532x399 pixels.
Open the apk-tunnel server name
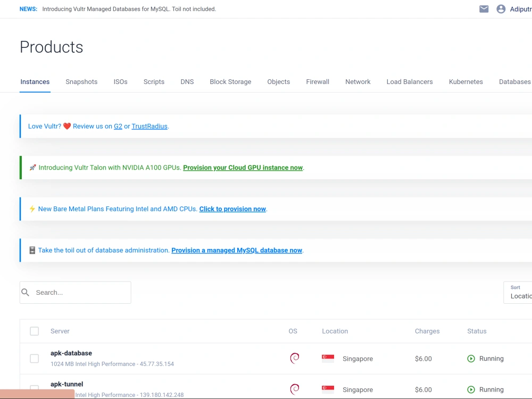pyautogui.click(x=67, y=384)
